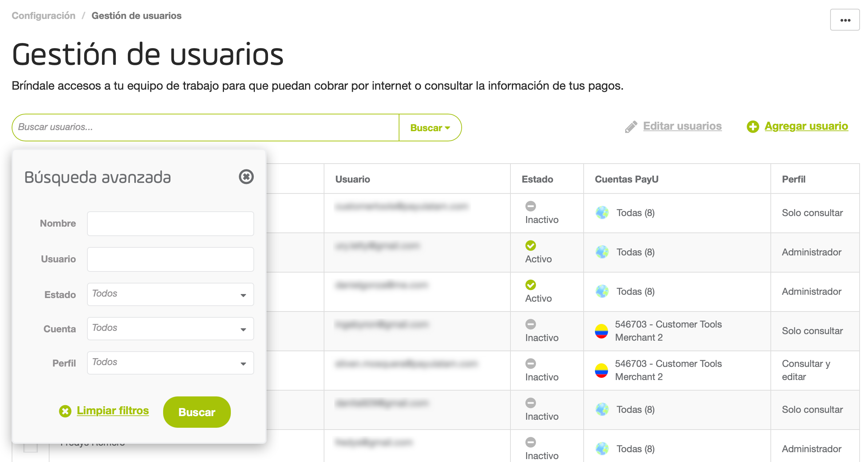Click the Inactivo icon in sixth row
The height and width of the screenshot is (462, 868).
click(x=530, y=403)
